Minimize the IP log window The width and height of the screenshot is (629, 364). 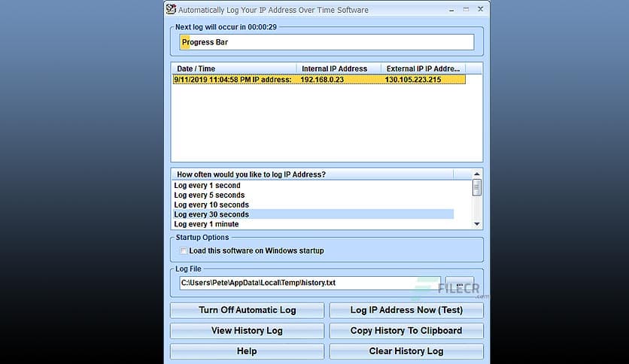[451, 10]
